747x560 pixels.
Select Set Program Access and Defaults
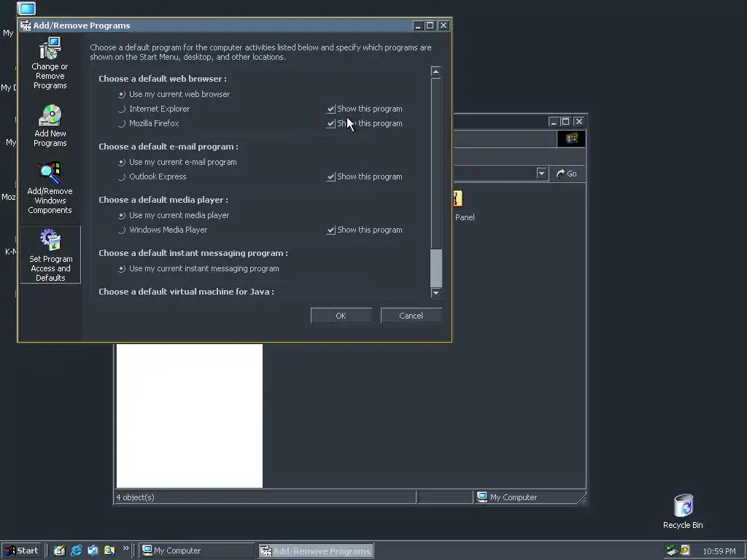(50, 254)
